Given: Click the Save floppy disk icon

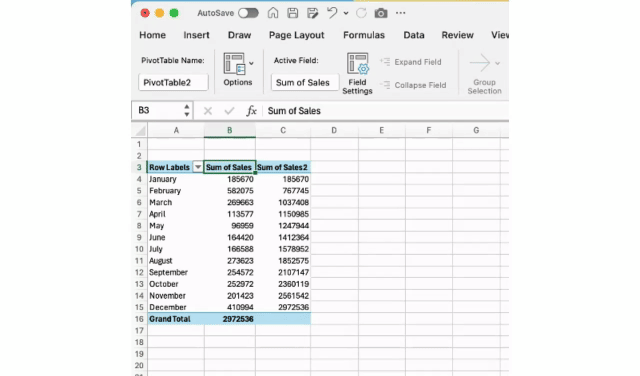Looking at the screenshot, I should (x=293, y=13).
